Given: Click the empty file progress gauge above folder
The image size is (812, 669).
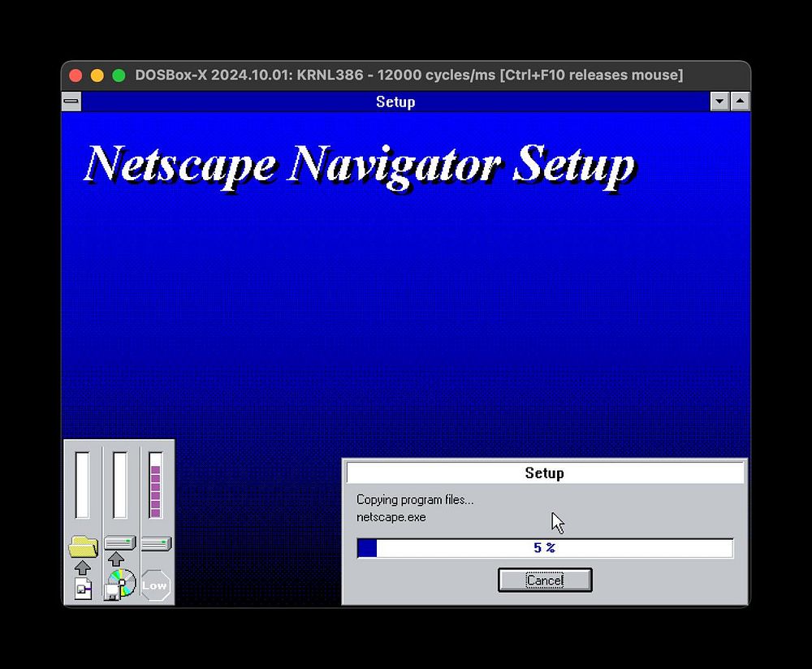Looking at the screenshot, I should pyautogui.click(x=82, y=485).
